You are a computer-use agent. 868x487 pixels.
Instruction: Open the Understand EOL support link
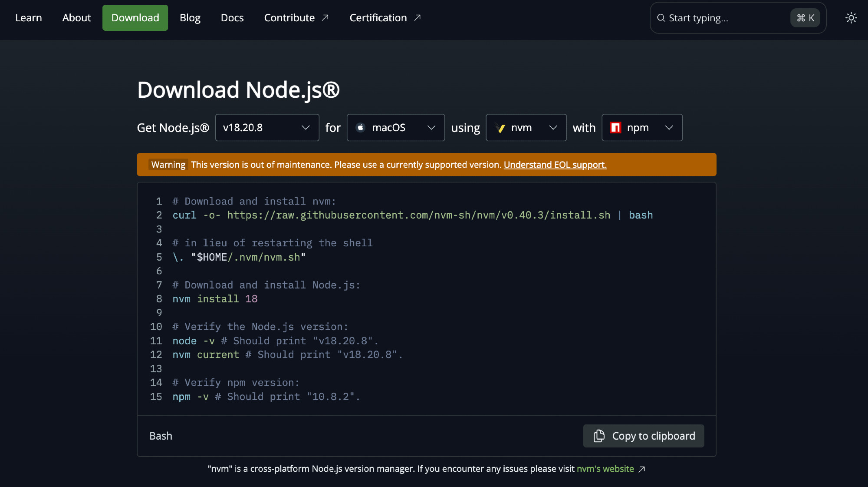click(555, 165)
